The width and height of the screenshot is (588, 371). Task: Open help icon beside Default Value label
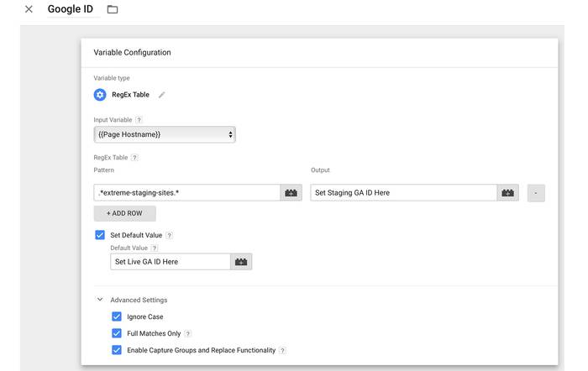154,248
